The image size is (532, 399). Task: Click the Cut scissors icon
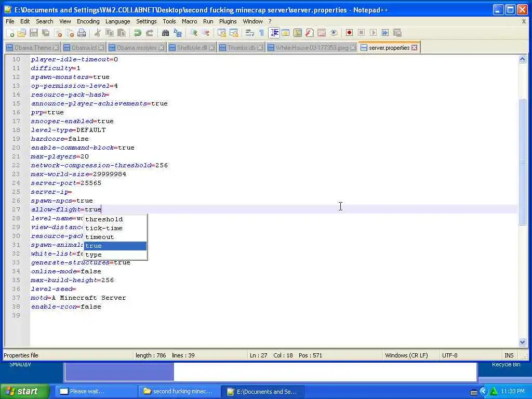point(97,33)
